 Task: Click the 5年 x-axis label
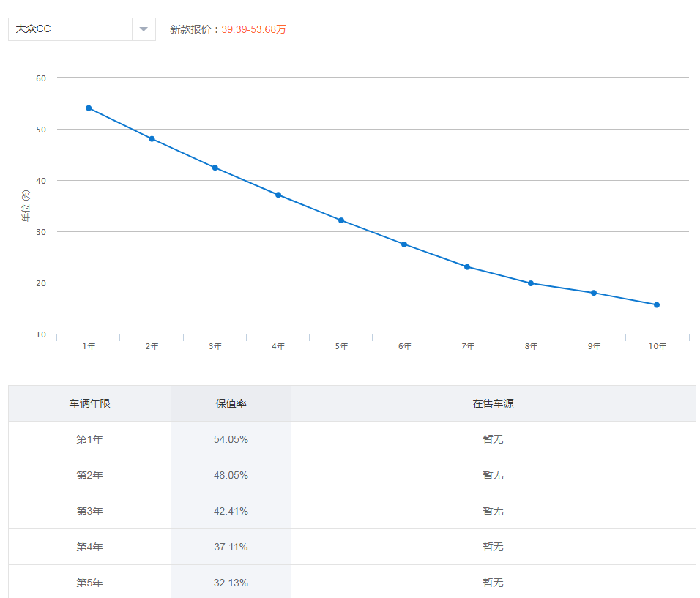pyautogui.click(x=341, y=346)
